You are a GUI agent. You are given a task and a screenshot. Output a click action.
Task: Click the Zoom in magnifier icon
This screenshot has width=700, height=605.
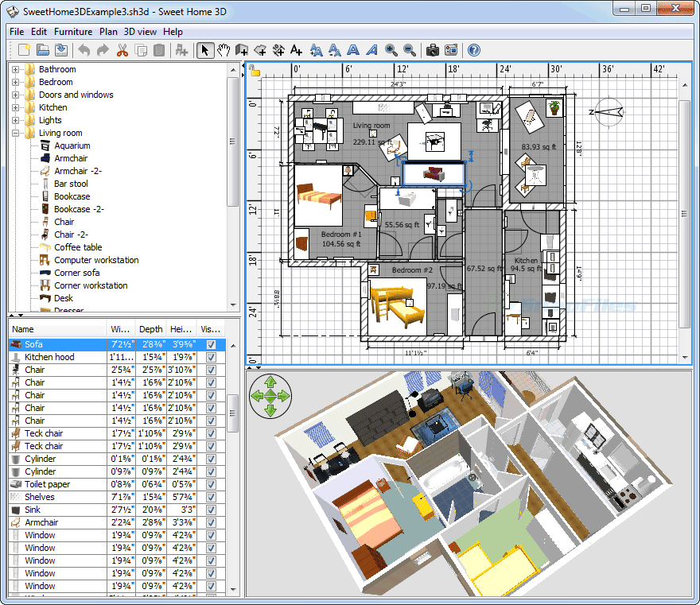pos(391,50)
